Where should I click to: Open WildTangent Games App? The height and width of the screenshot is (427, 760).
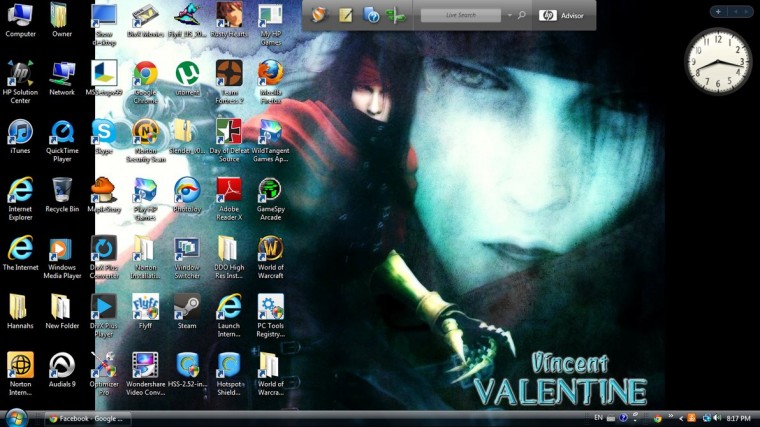(270, 141)
